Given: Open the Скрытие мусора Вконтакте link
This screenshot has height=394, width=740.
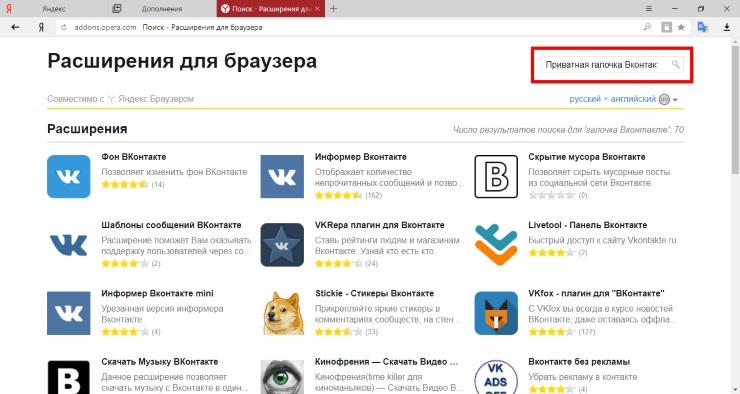Looking at the screenshot, I should [587, 157].
